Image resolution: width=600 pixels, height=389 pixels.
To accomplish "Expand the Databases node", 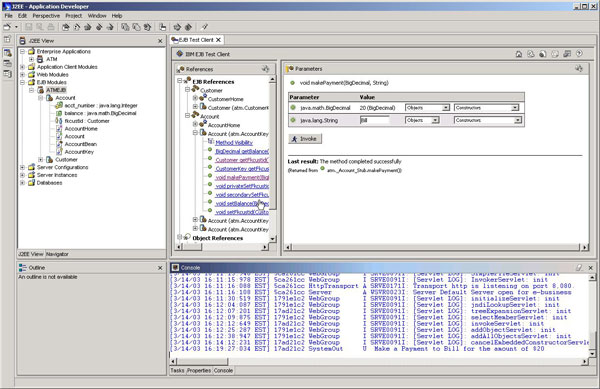I will (x=22, y=183).
